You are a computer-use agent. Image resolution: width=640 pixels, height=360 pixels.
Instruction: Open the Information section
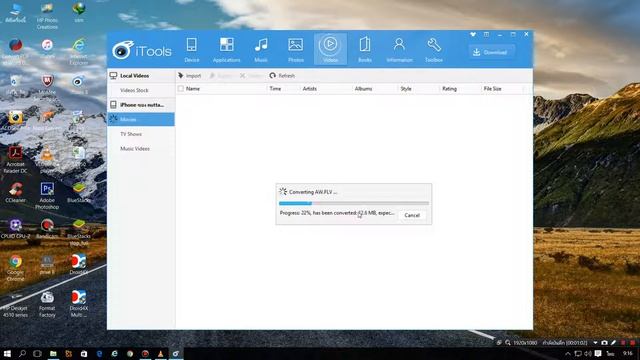coord(399,49)
